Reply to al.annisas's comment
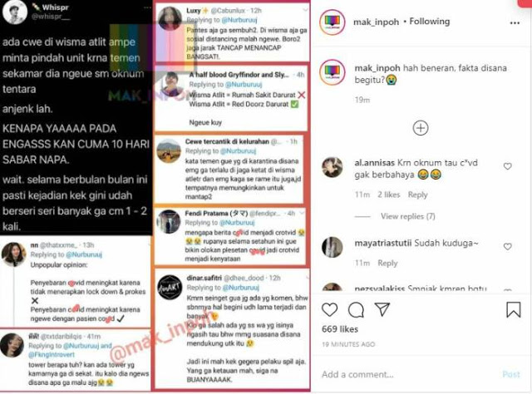Screen dimensions: 532x394 (x=417, y=195)
